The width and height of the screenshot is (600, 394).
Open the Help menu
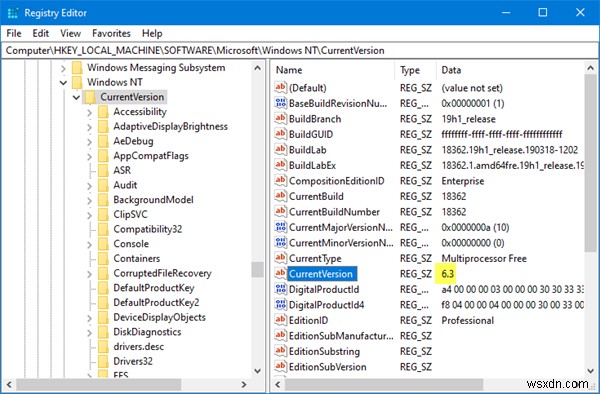(152, 34)
